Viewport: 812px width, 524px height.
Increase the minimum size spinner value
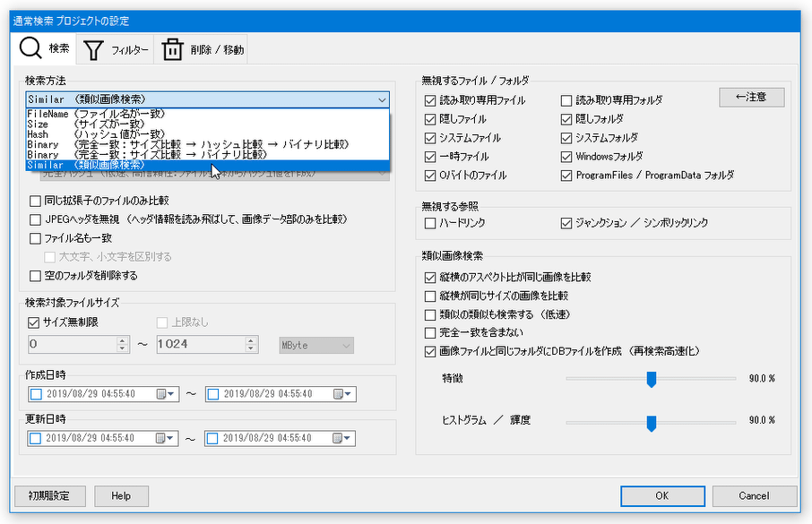[123, 340]
